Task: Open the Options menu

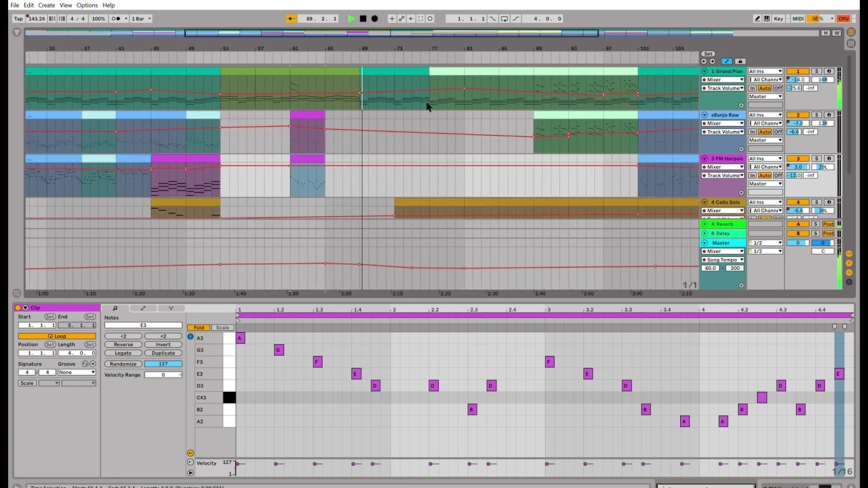Action: (87, 5)
